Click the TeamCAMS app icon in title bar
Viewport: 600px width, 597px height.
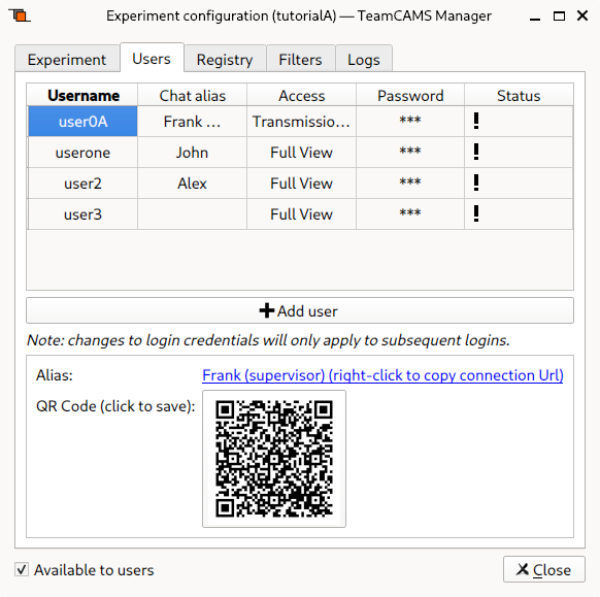click(x=19, y=16)
